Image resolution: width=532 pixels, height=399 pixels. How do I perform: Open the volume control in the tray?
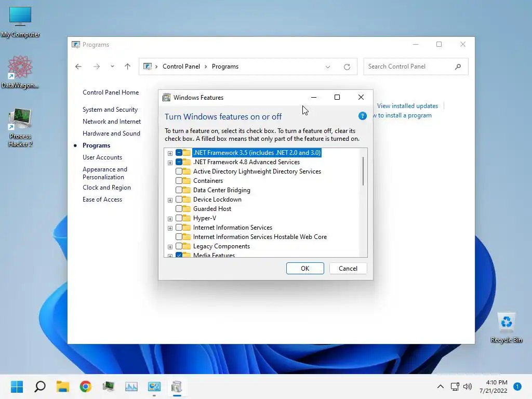click(x=468, y=387)
